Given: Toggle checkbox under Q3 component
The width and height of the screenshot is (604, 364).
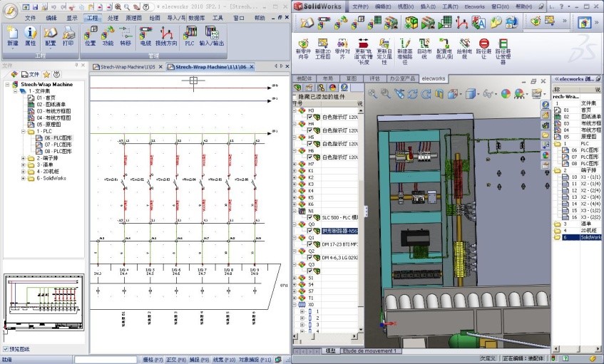Looking at the screenshot, I should pyautogui.click(x=309, y=271).
